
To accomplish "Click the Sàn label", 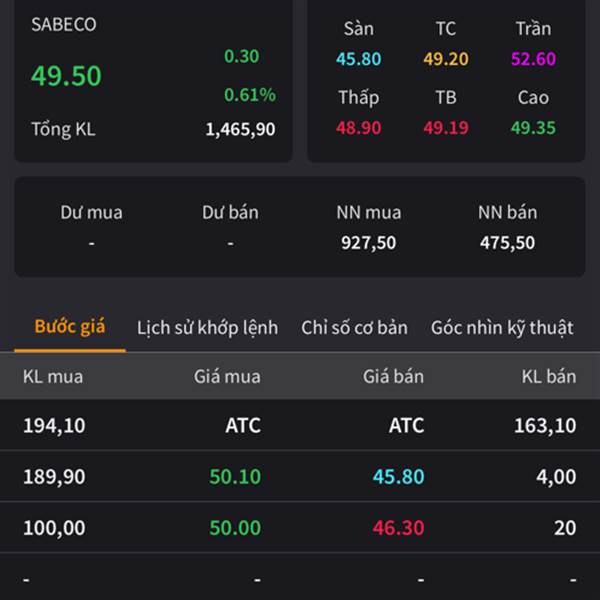I will [359, 29].
